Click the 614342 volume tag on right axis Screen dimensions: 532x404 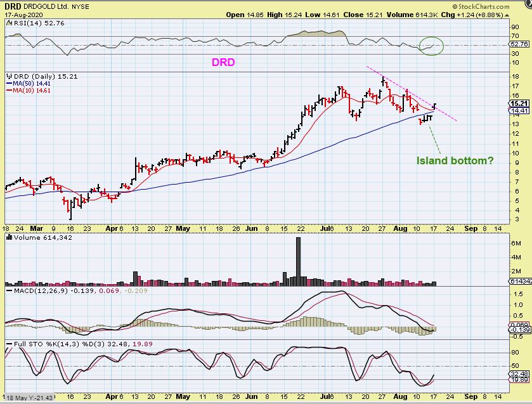519,281
